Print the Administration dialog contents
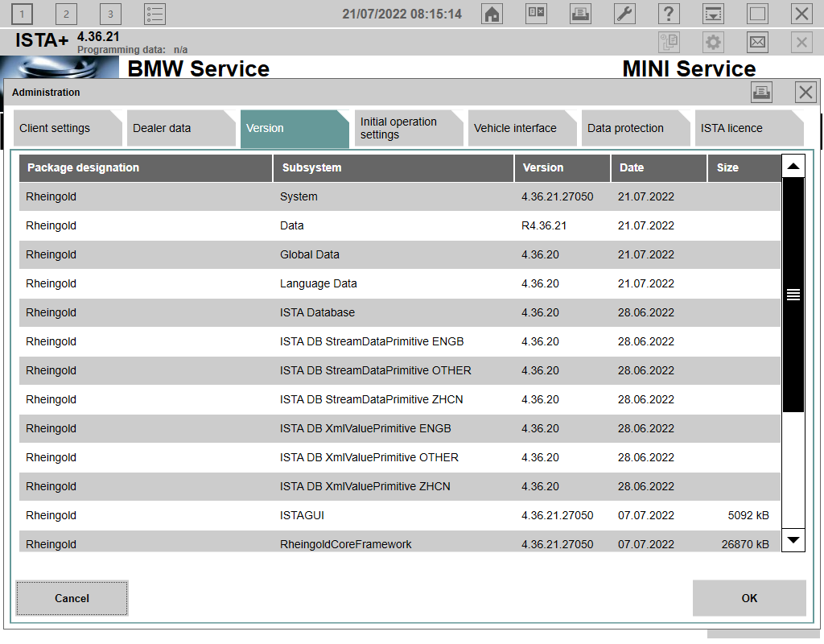Screen dimensions: 824x644 point(761,93)
